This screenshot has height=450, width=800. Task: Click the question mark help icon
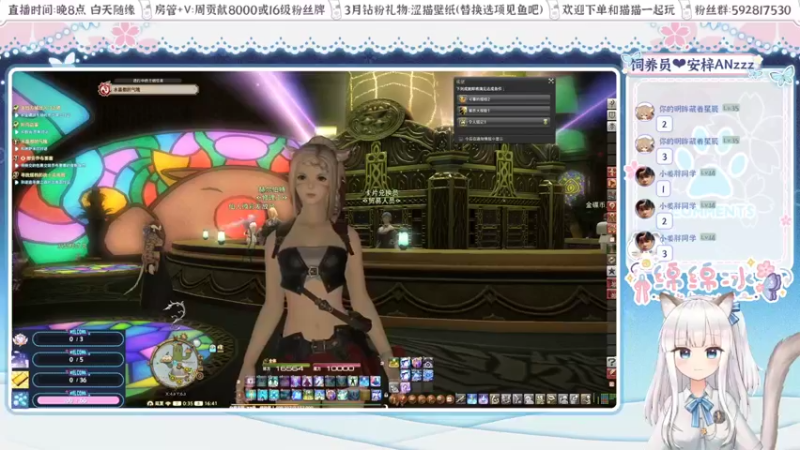[611, 362]
